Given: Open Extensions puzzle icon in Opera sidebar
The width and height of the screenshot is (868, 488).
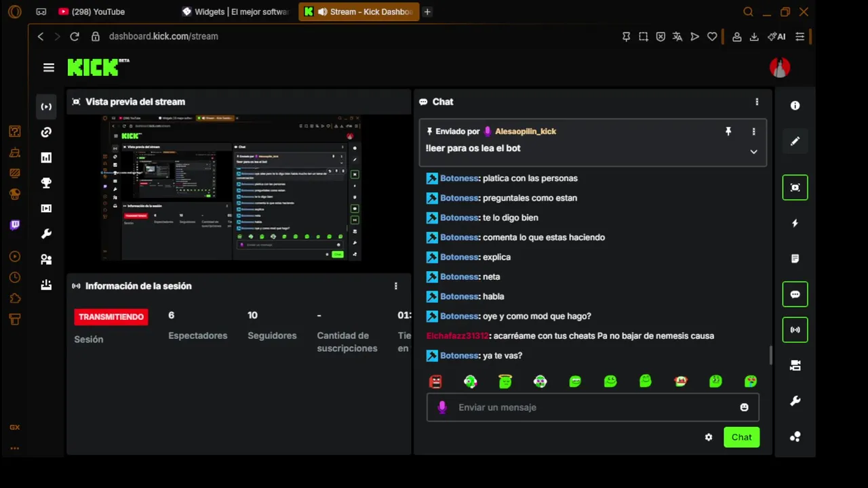Looking at the screenshot, I should [x=14, y=299].
